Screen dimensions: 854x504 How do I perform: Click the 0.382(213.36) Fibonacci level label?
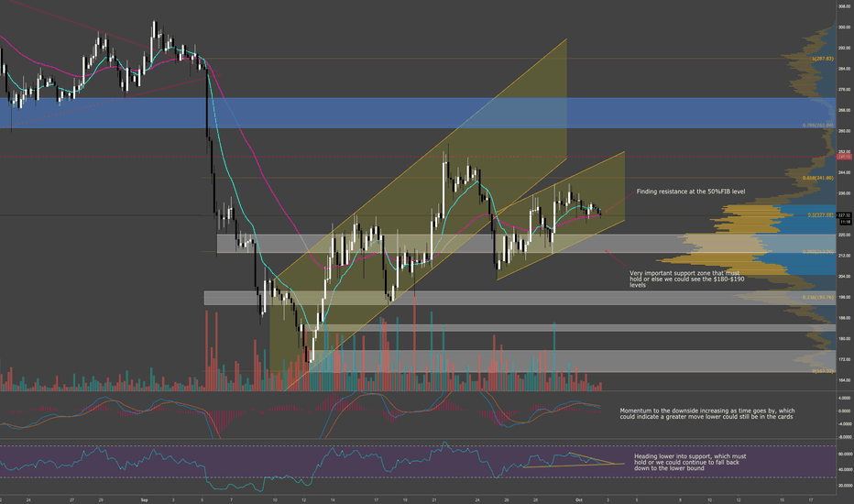point(818,252)
